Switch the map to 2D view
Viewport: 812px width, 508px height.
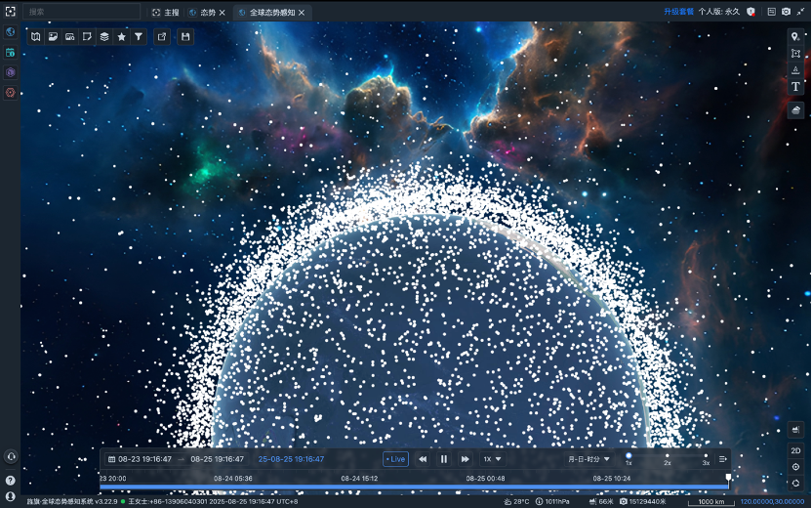(795, 450)
